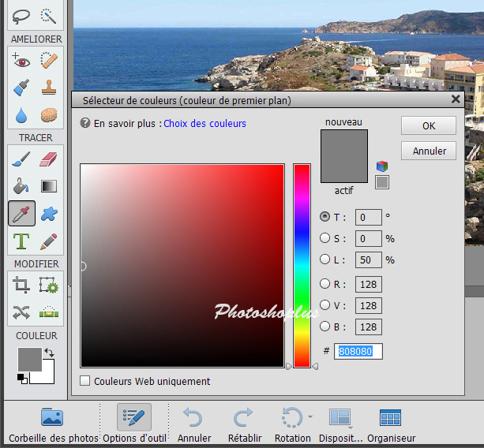Enable Couleurs Web uniquement checkbox
This screenshot has width=484, height=448.
click(x=85, y=381)
